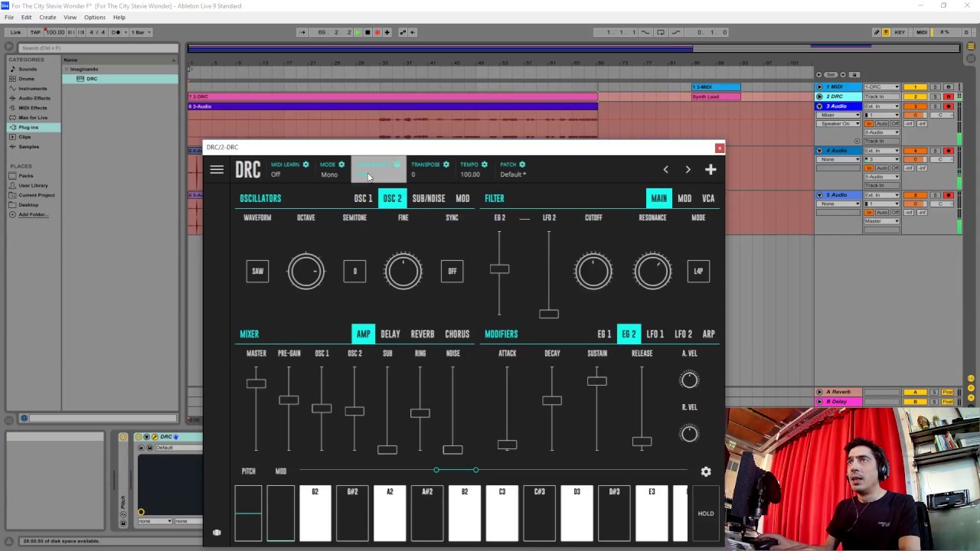The image size is (980, 551).
Task: Open the DRC hamburger menu
Action: click(217, 170)
